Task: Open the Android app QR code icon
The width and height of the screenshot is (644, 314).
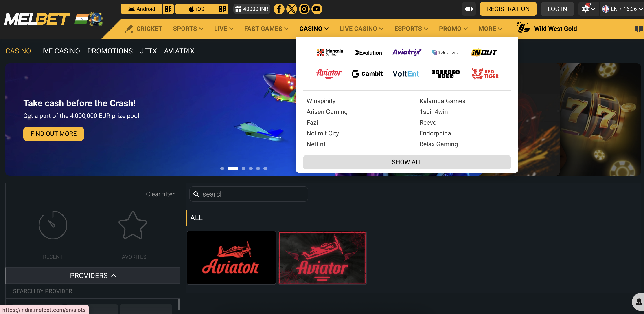Action: pyautogui.click(x=168, y=9)
